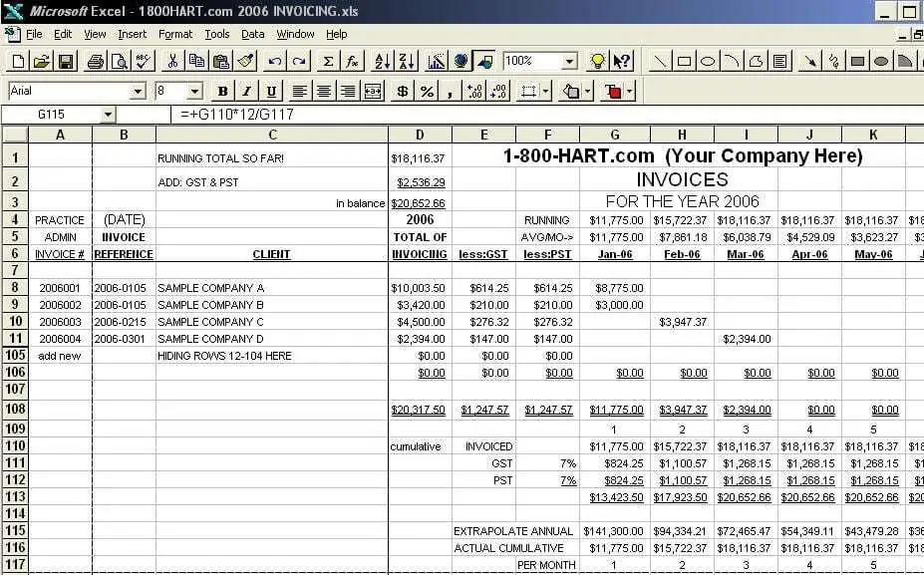The image size is (924, 575).
Task: Align cell text right
Action: click(348, 92)
